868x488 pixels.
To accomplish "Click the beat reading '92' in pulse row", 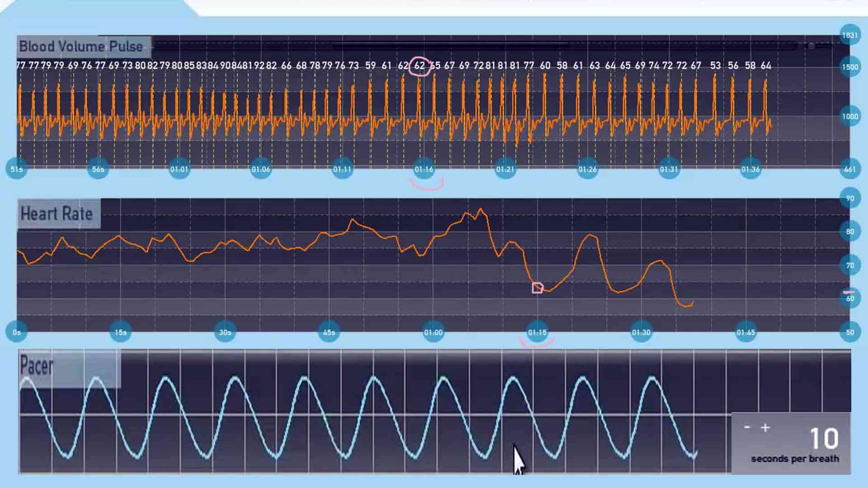I will [259, 66].
